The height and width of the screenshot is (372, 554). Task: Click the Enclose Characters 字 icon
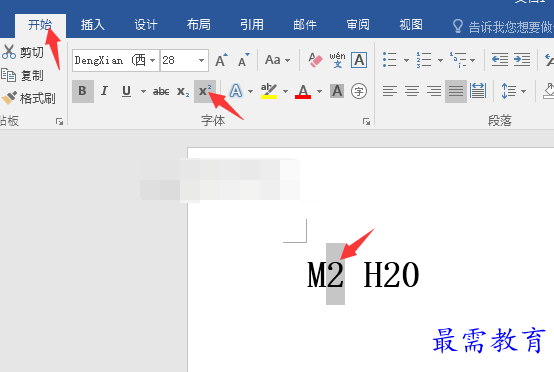click(359, 91)
